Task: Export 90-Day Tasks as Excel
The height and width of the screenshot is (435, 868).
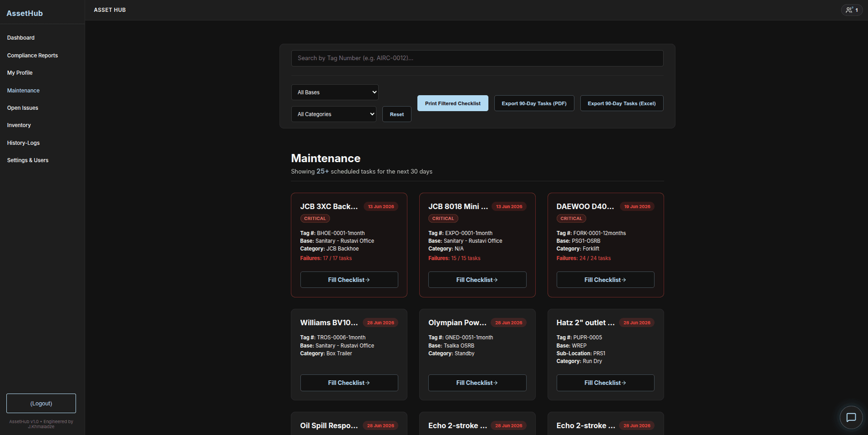Action: [621, 103]
